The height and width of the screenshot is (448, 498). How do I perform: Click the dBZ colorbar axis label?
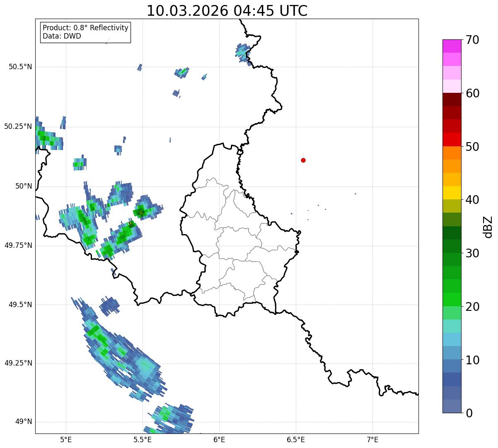[488, 226]
